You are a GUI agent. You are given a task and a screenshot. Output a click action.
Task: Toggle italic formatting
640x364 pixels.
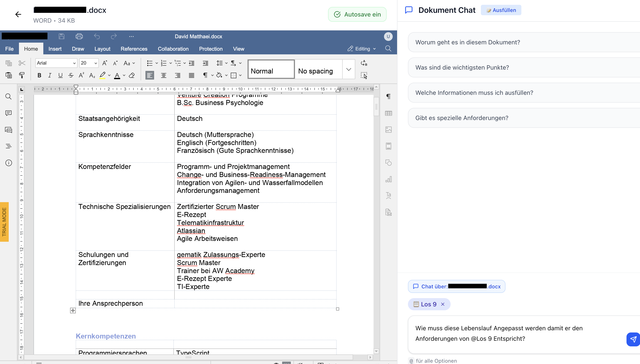click(50, 75)
